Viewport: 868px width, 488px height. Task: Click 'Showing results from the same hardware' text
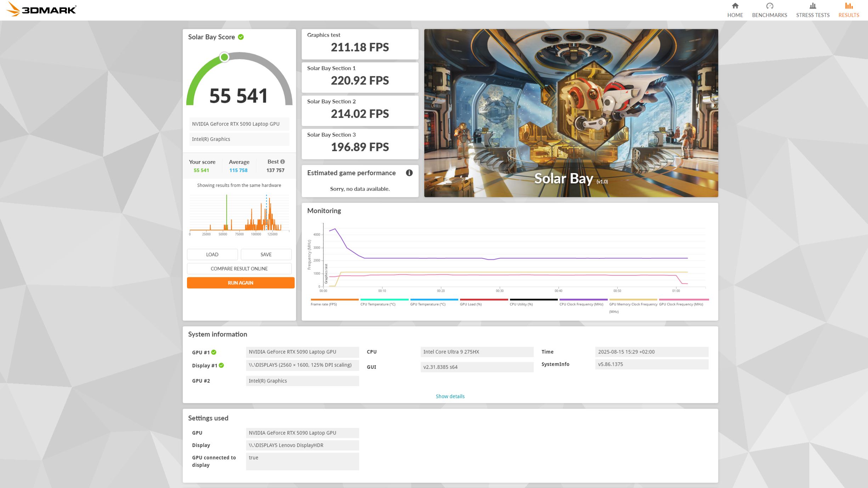coord(239,185)
